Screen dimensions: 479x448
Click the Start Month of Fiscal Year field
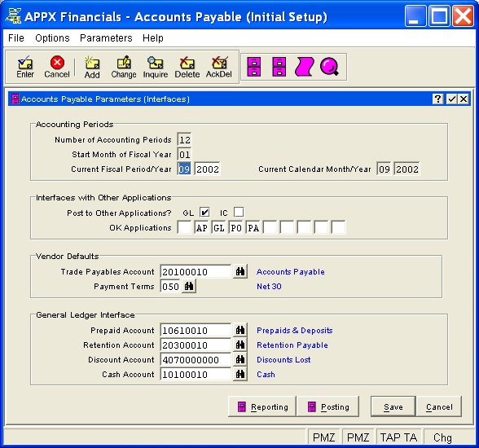(x=184, y=154)
